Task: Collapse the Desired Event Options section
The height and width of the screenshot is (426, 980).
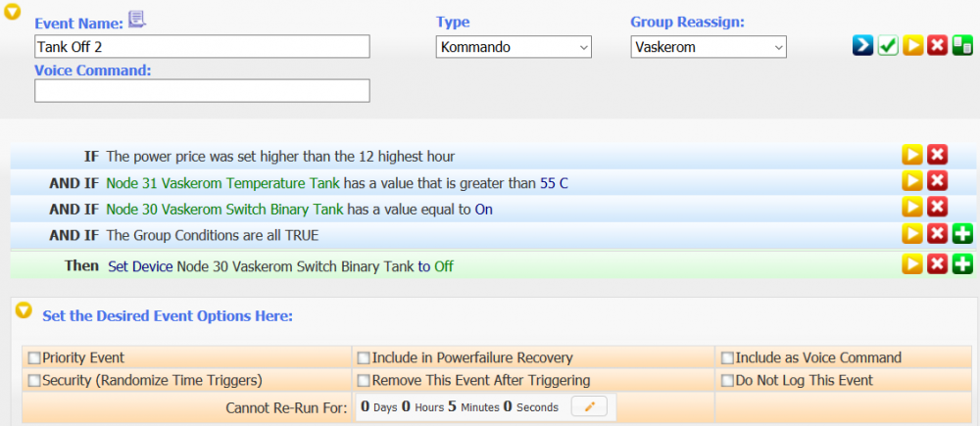Action: 24,311
